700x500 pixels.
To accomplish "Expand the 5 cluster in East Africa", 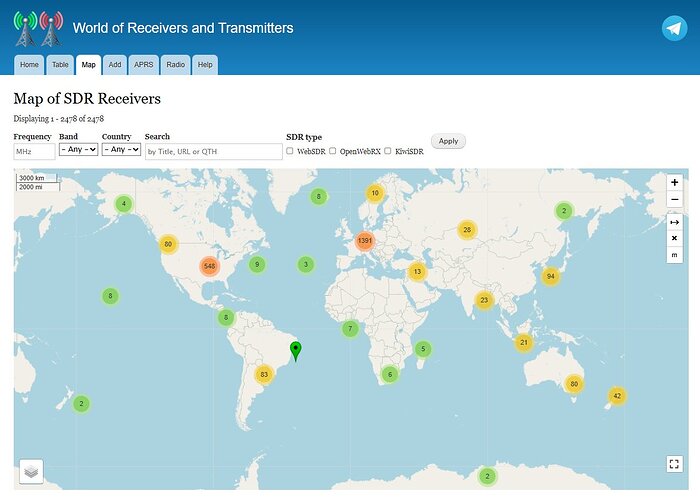I will [x=423, y=349].
